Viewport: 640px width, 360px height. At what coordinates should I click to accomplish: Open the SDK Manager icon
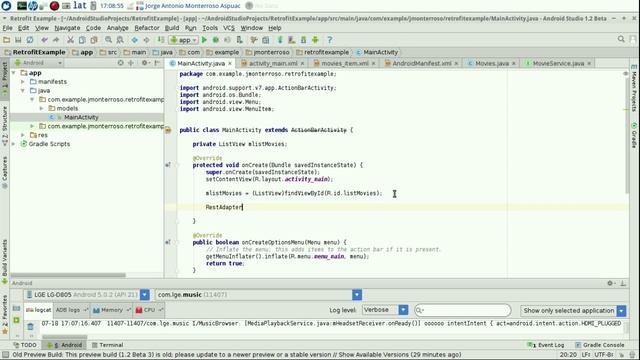click(303, 40)
